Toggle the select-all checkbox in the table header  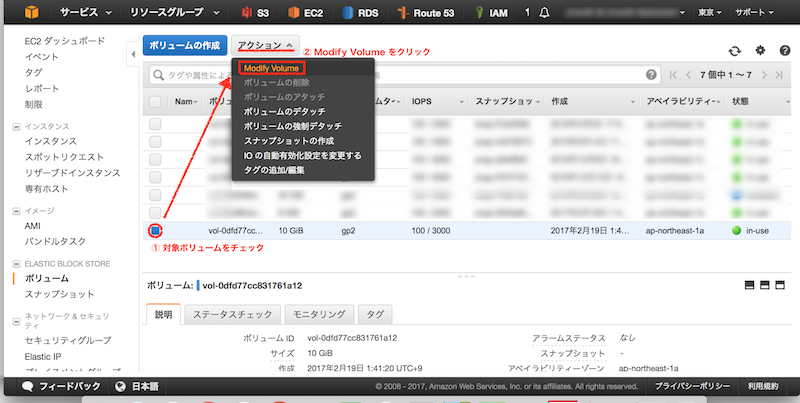[x=155, y=102]
